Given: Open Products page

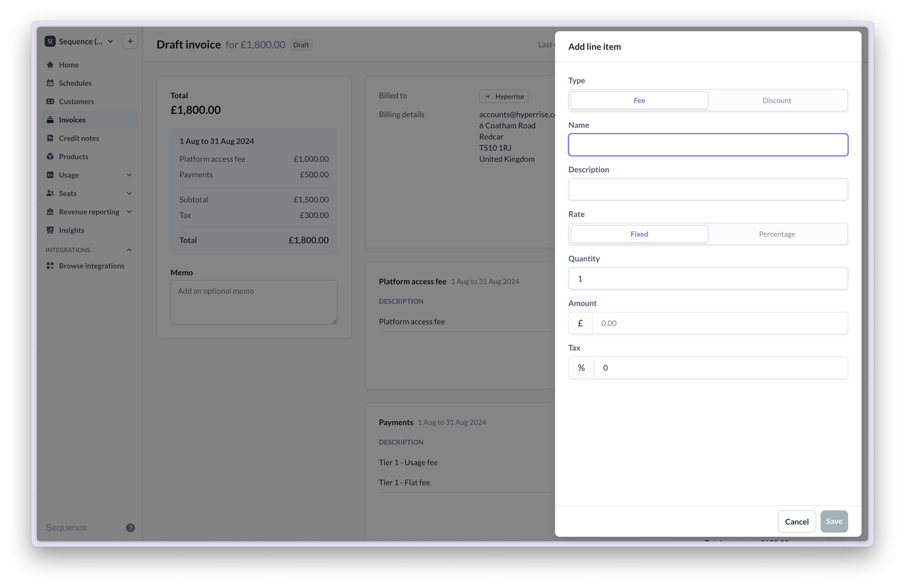Looking at the screenshot, I should click(90, 156).
